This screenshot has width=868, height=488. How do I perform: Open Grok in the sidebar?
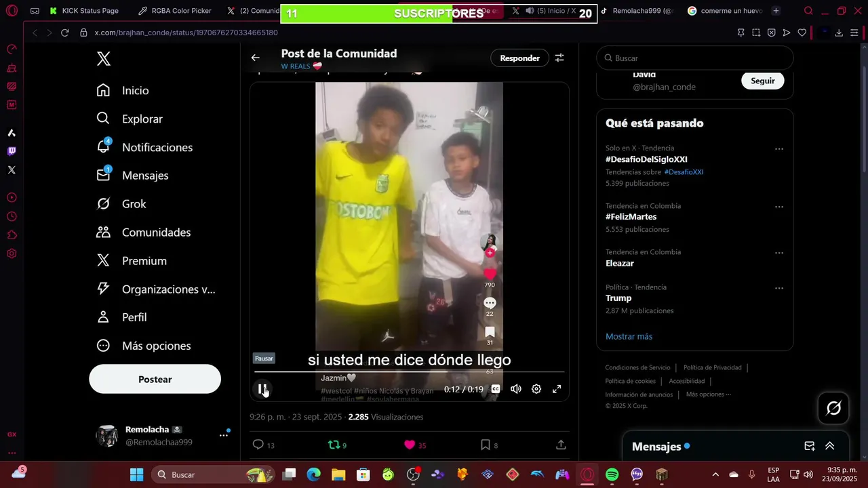pos(121,204)
